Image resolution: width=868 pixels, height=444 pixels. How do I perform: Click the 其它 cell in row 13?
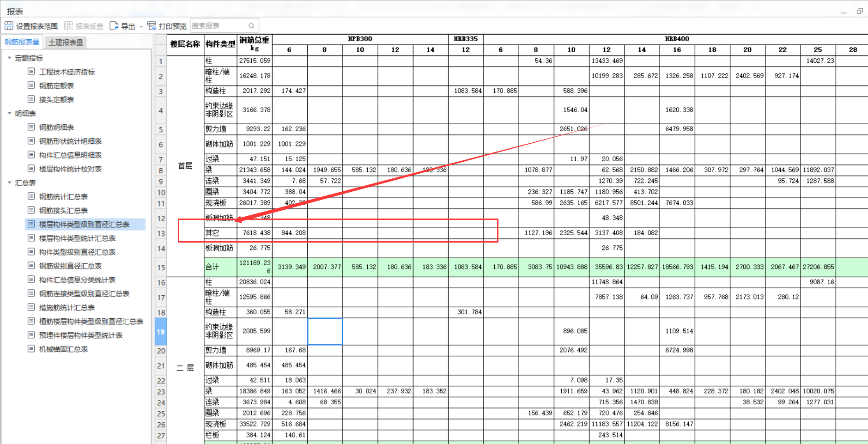click(x=220, y=233)
